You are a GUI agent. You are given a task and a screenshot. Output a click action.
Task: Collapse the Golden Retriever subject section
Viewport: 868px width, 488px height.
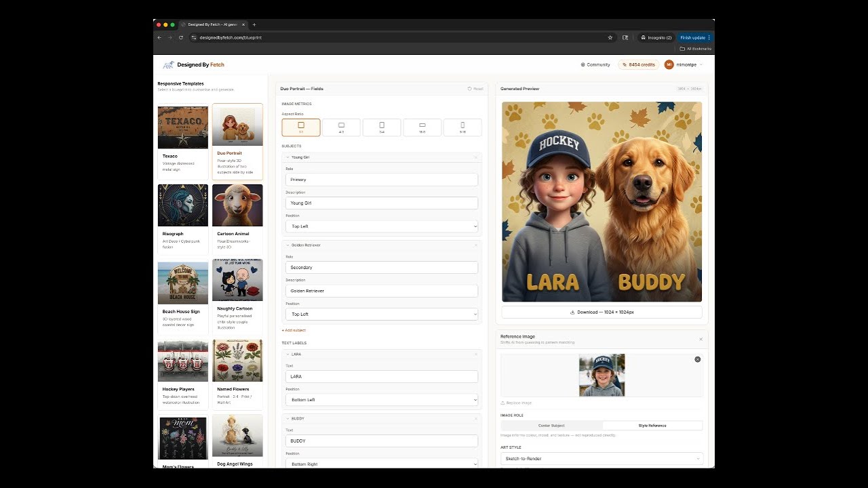[288, 245]
